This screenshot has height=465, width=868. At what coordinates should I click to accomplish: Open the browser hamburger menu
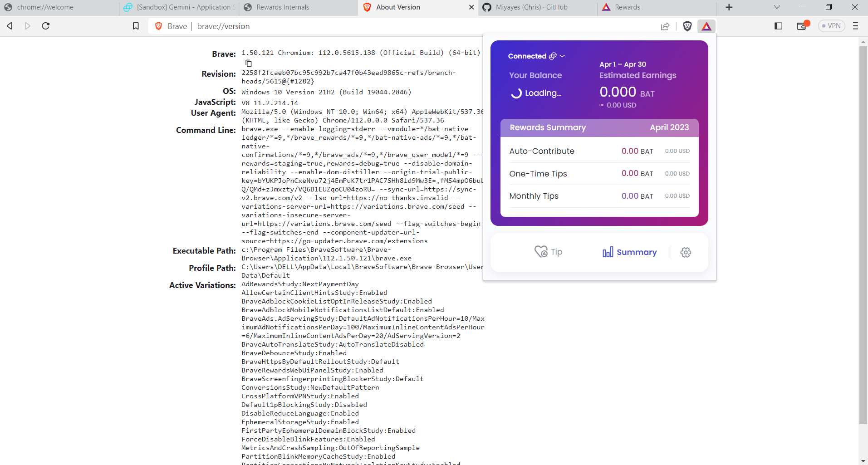pyautogui.click(x=855, y=26)
